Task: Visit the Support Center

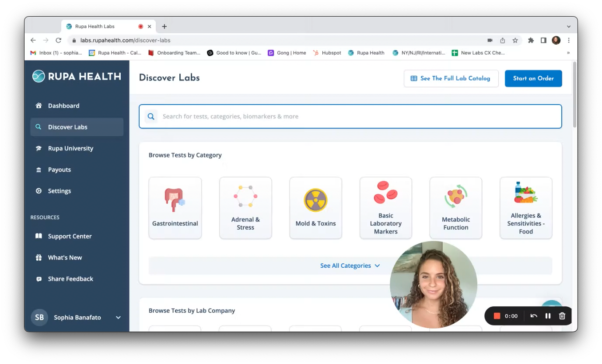Action: [x=70, y=236]
